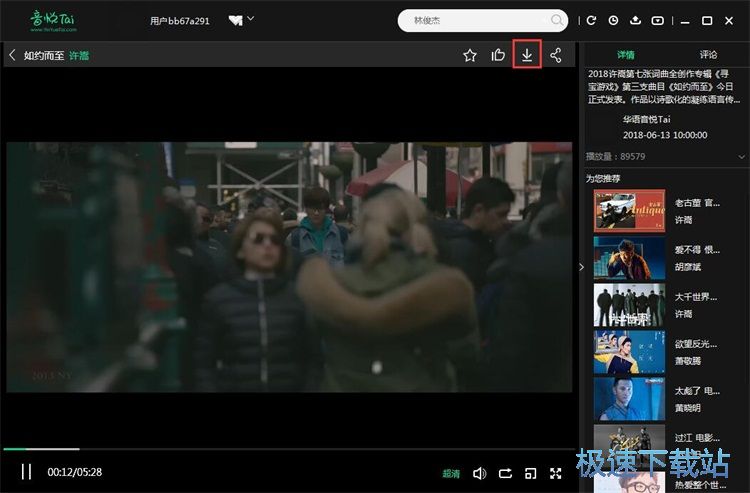
Task: Go back with the left arrow
Action: coord(12,55)
